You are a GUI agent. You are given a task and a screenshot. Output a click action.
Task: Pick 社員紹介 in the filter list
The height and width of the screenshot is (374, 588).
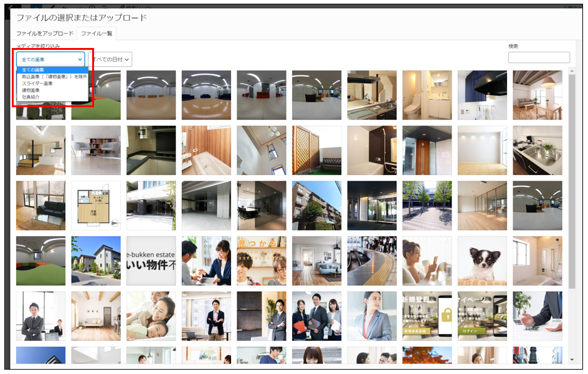click(31, 97)
